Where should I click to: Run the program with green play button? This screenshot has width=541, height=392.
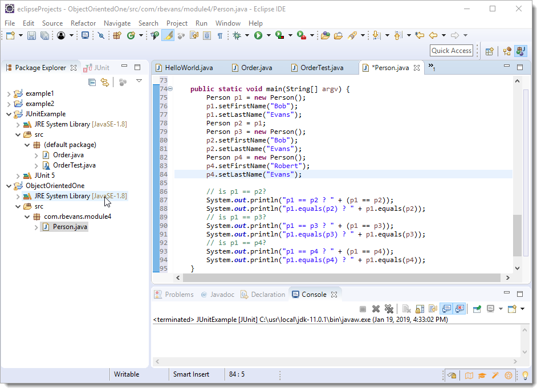258,35
